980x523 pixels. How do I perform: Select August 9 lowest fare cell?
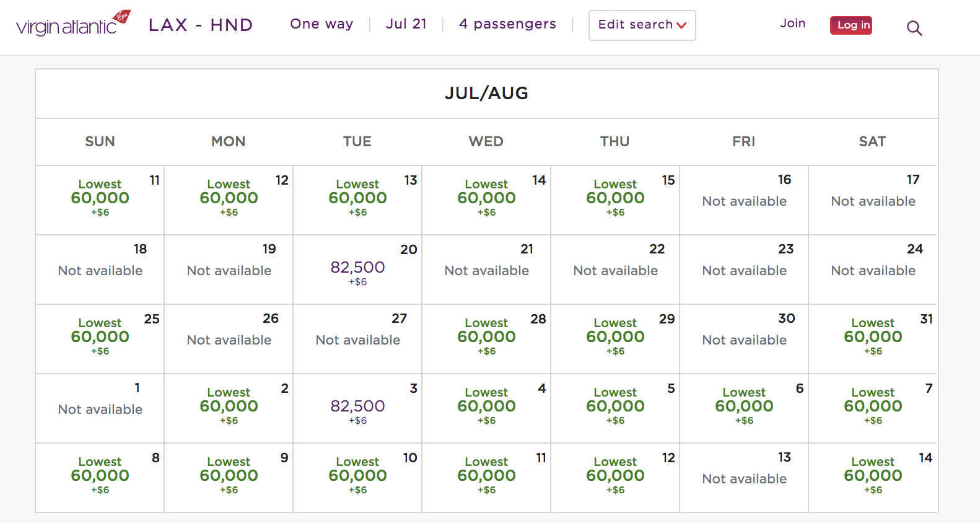coord(229,476)
